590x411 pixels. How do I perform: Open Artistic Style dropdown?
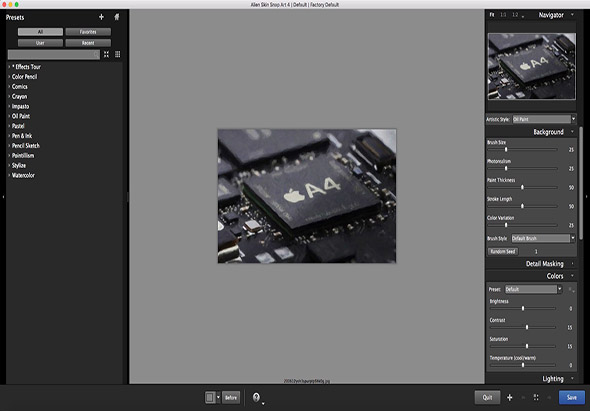(544, 119)
